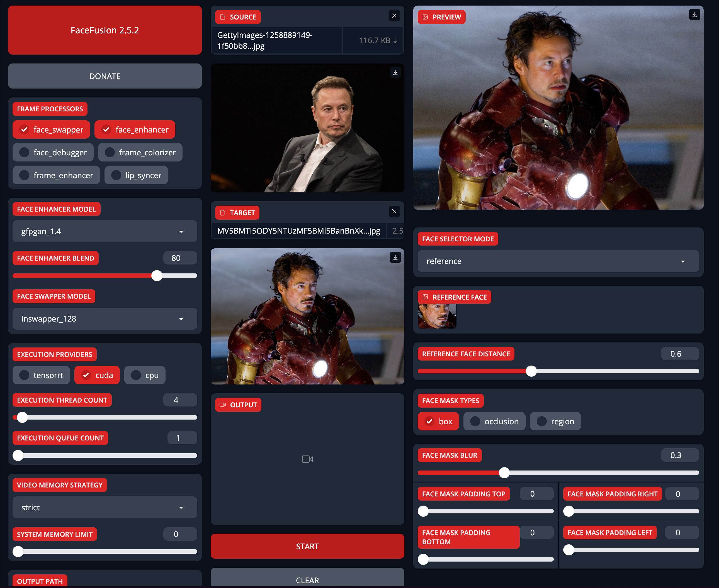Open the Video Memory Strategy dropdown
The width and height of the screenshot is (719, 588).
(105, 507)
